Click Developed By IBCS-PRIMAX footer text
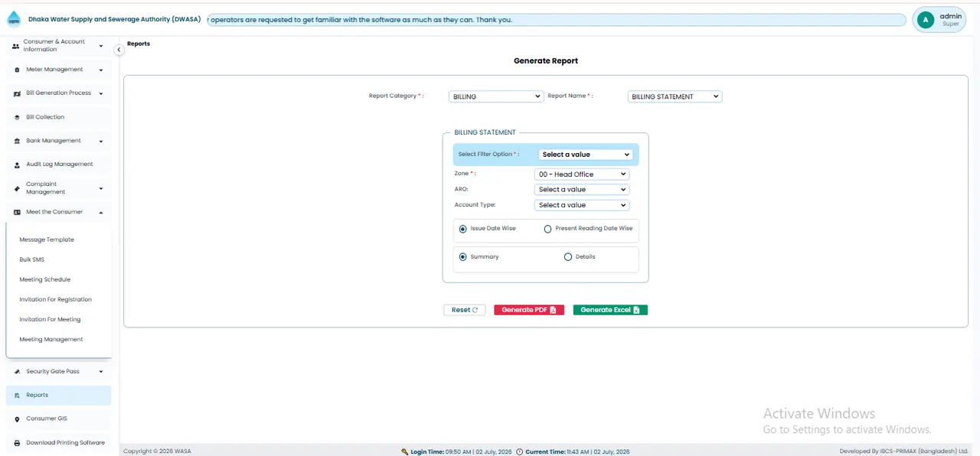 (x=904, y=451)
